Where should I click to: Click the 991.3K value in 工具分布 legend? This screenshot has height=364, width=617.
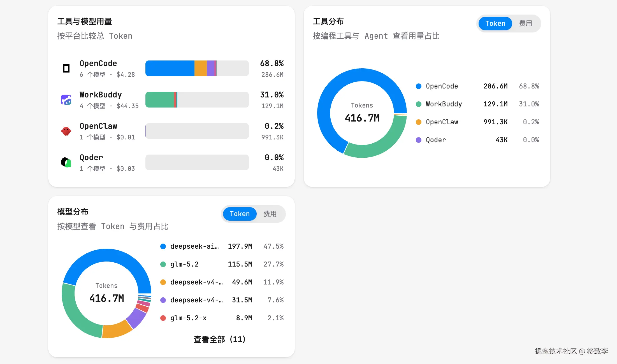coord(495,122)
